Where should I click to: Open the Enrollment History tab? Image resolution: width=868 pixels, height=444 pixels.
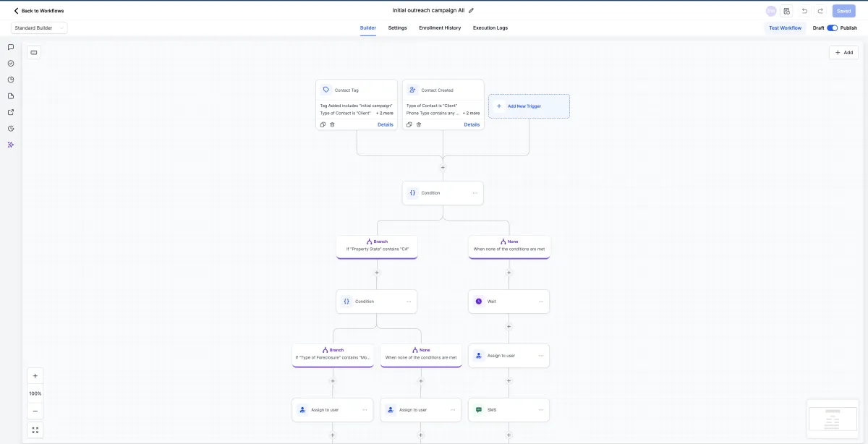coord(440,28)
